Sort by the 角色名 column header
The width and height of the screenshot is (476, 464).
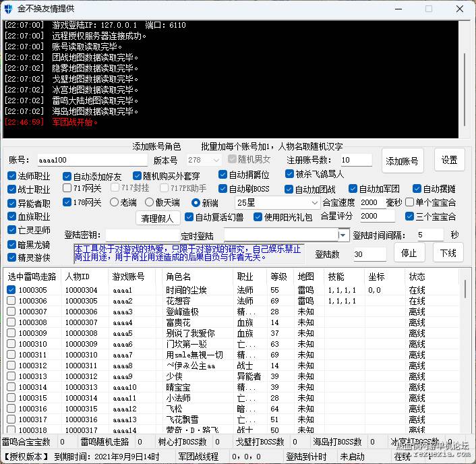[x=198, y=277]
